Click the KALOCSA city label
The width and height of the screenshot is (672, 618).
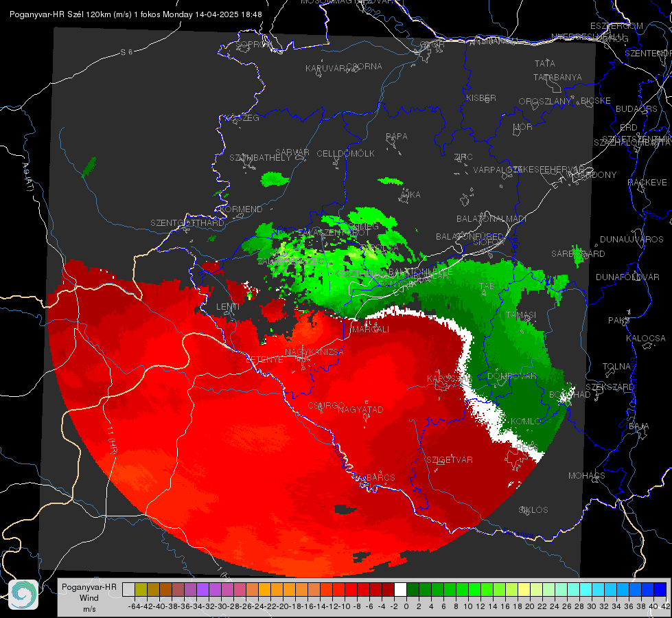tap(645, 339)
